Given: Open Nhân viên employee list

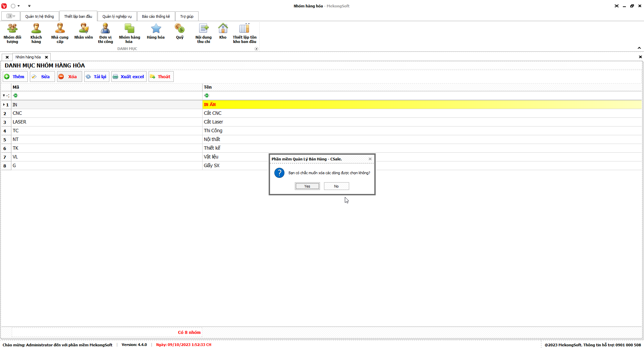Looking at the screenshot, I should pyautogui.click(x=84, y=32).
